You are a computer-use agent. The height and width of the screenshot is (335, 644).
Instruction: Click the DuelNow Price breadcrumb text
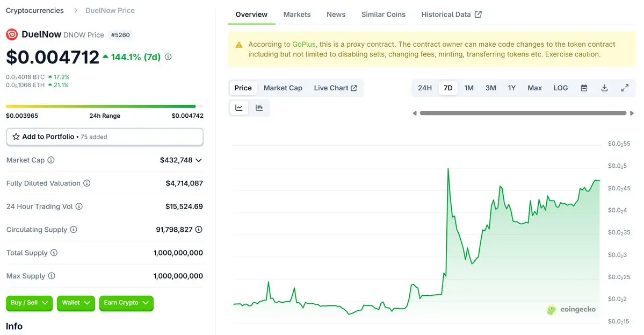tap(110, 10)
